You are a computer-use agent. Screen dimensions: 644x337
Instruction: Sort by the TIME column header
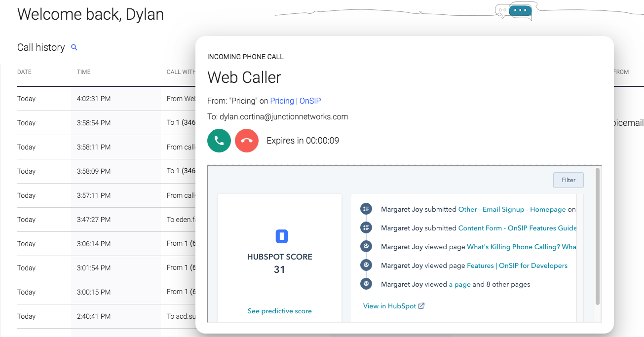coord(84,72)
